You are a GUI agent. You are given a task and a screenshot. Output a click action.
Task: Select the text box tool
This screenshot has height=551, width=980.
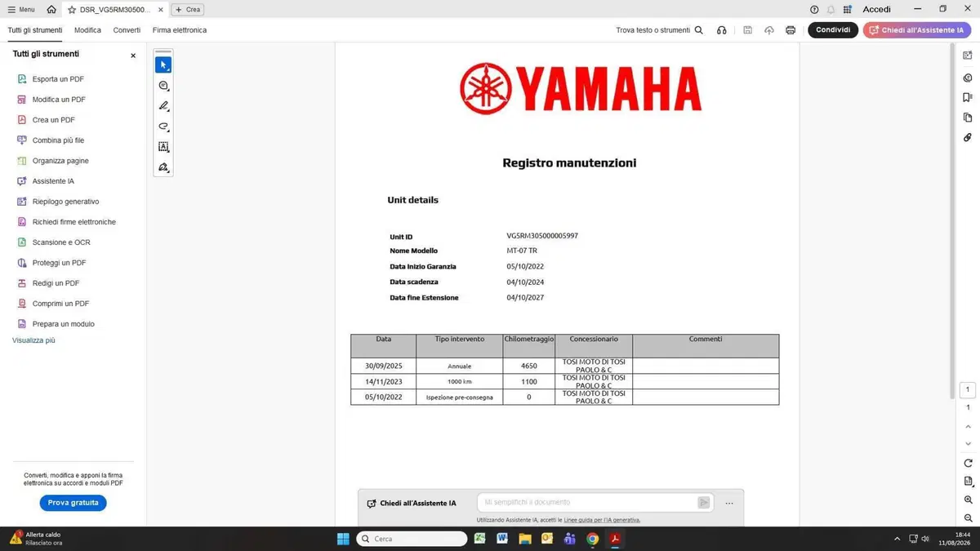pyautogui.click(x=163, y=147)
